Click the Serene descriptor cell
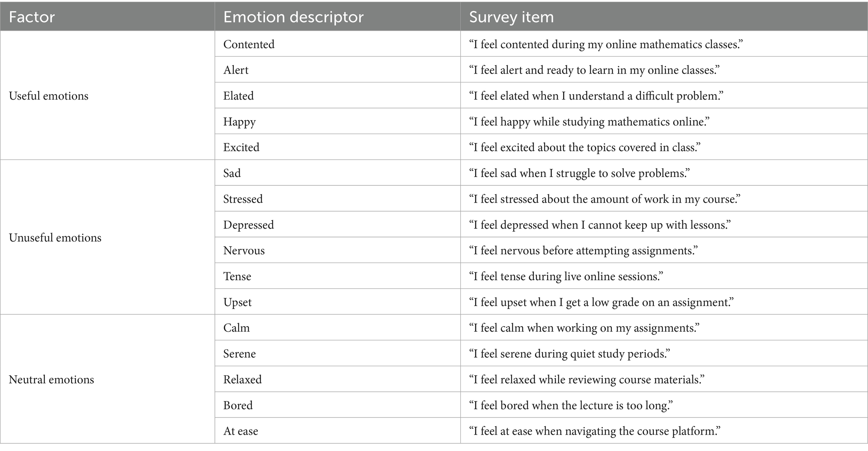The width and height of the screenshot is (868, 451). point(239,353)
